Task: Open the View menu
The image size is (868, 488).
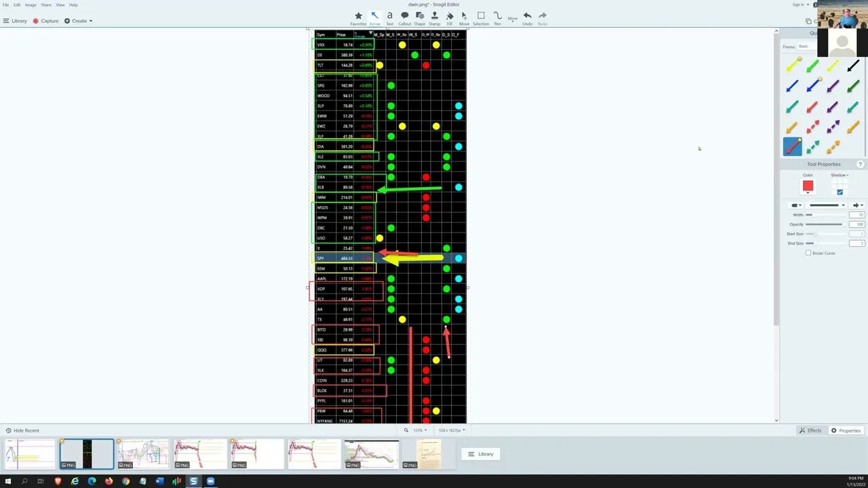Action: 60,5
